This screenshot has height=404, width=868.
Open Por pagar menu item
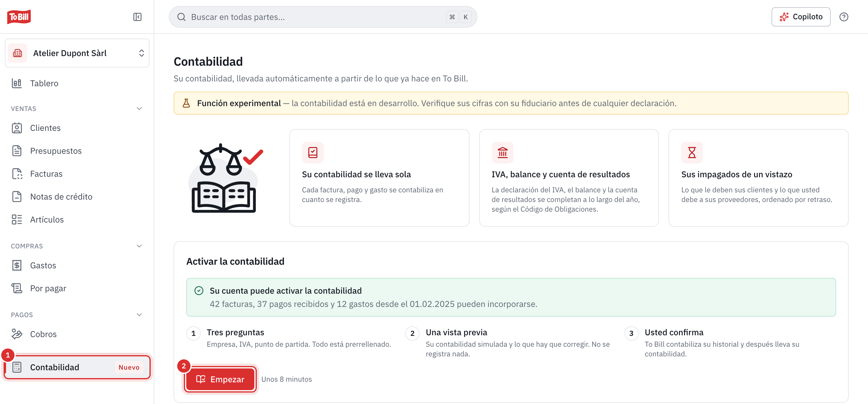click(x=77, y=289)
